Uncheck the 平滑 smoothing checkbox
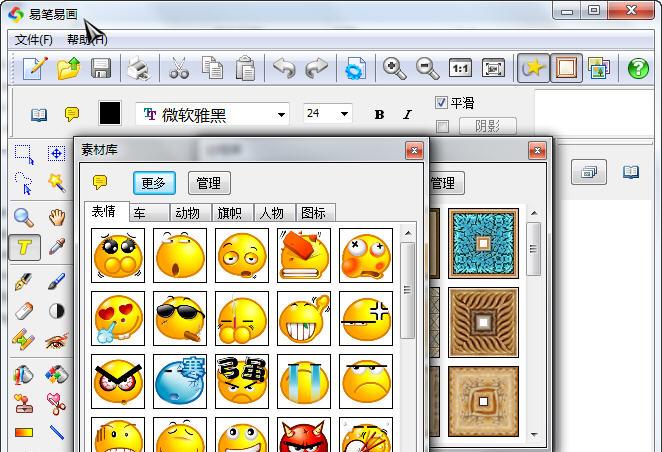Viewport: 662px width, 452px height. coord(441,103)
